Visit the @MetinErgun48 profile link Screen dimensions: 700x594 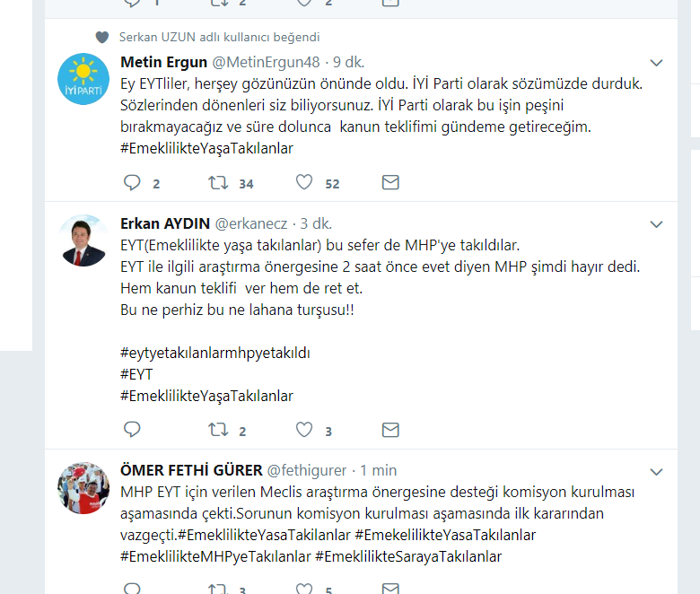[267, 63]
